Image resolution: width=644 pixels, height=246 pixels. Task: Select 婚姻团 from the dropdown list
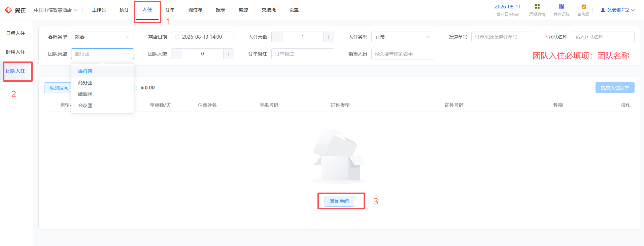click(x=102, y=94)
